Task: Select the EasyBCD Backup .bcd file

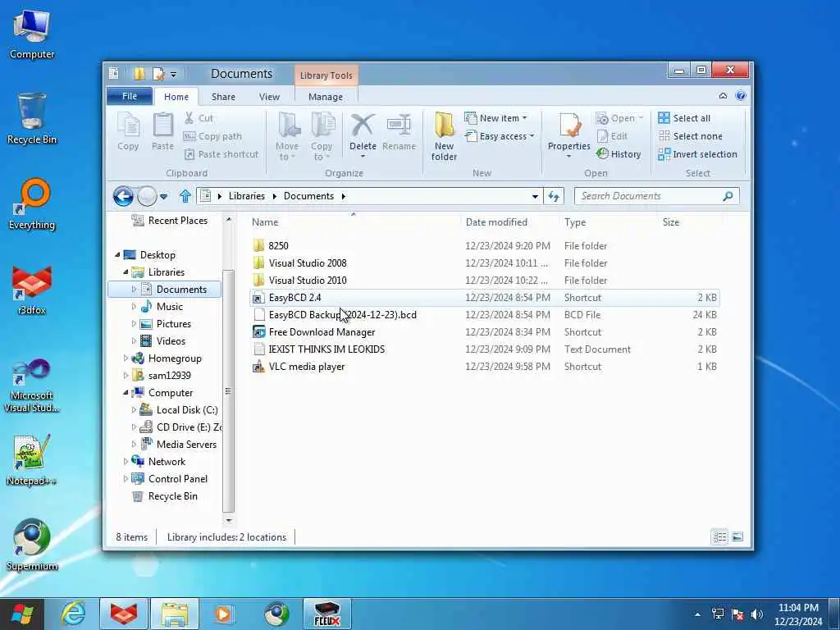Action: 485,314
